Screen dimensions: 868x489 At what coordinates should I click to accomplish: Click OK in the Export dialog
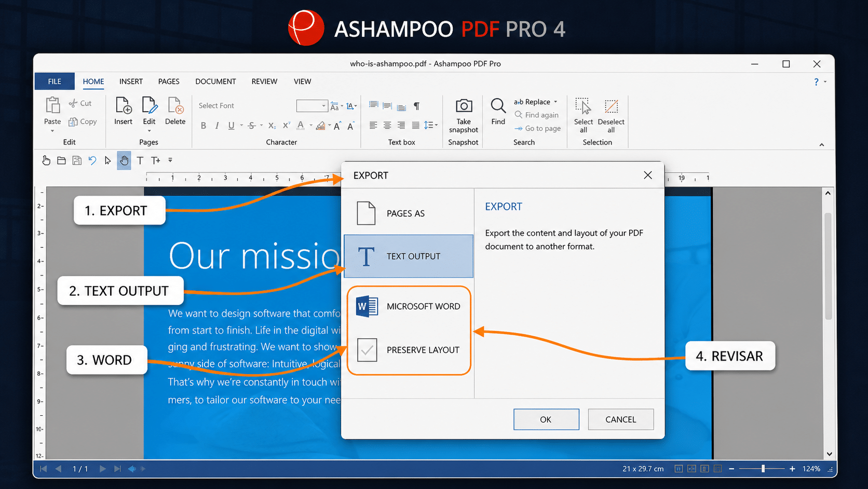(546, 419)
